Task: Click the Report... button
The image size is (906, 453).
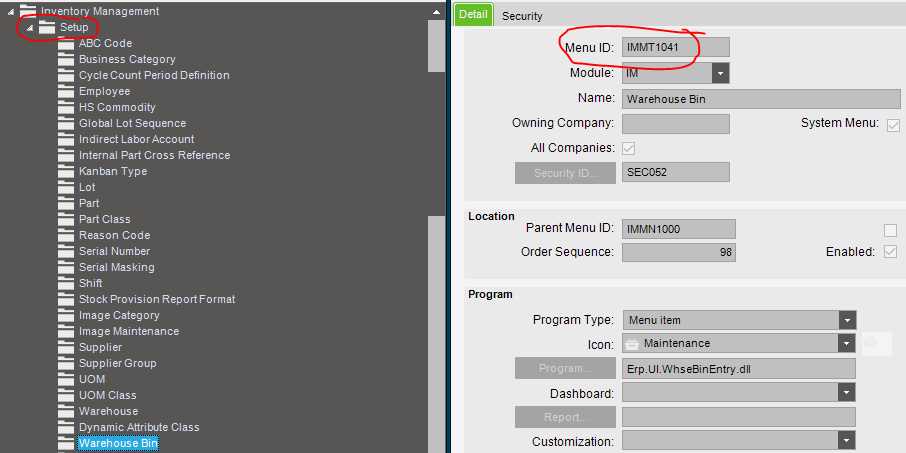Action: pyautogui.click(x=566, y=417)
